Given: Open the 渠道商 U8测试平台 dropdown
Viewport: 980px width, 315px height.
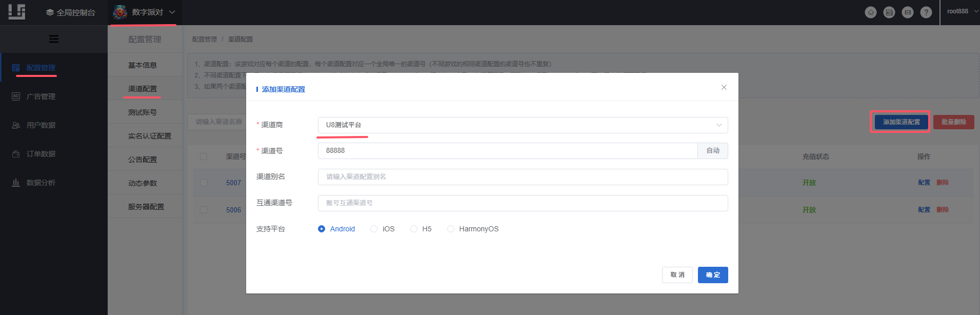Looking at the screenshot, I should (x=523, y=125).
